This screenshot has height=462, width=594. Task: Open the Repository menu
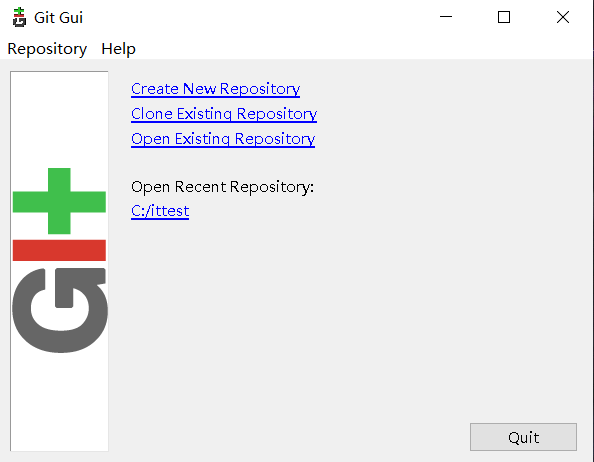coord(47,49)
